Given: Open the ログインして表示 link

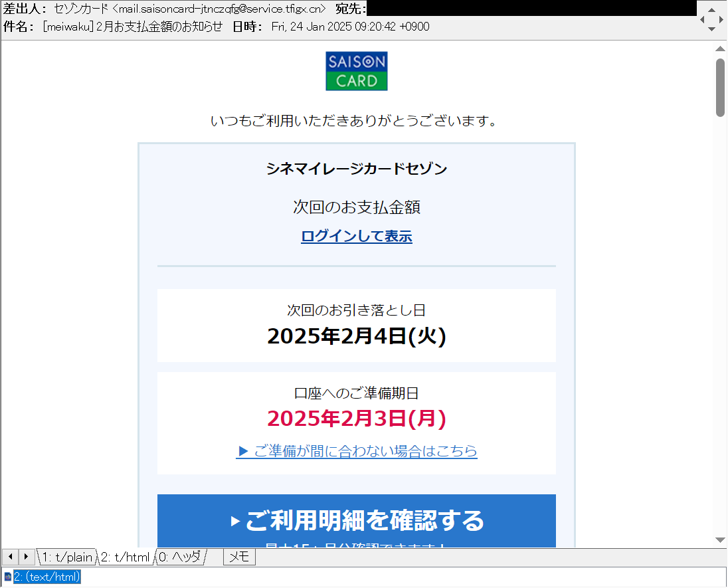Looking at the screenshot, I should [x=357, y=236].
